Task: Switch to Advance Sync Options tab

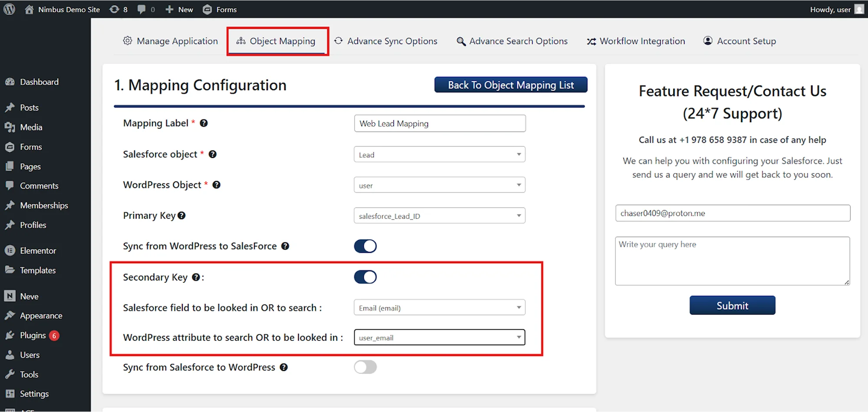Action: (386, 41)
